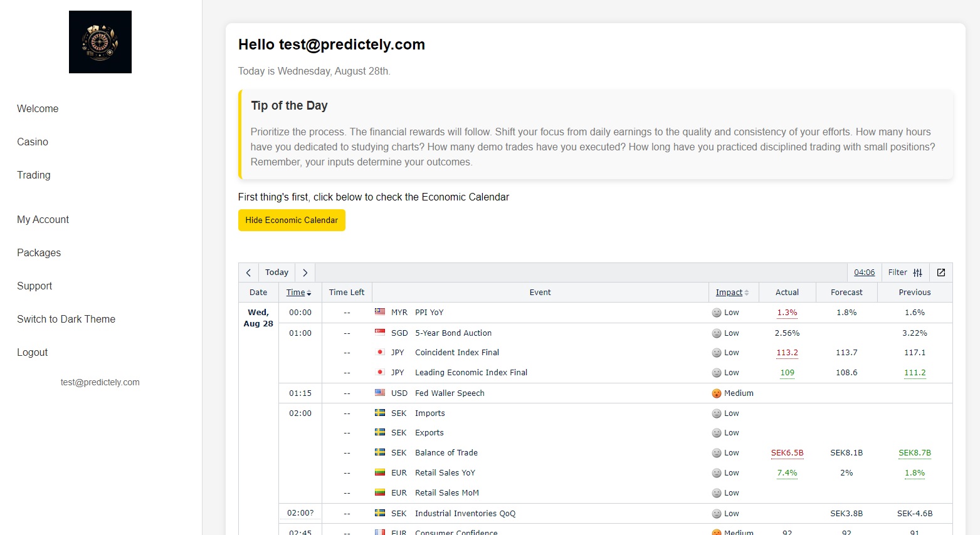Open the Trading section
The image size is (980, 535).
33,175
